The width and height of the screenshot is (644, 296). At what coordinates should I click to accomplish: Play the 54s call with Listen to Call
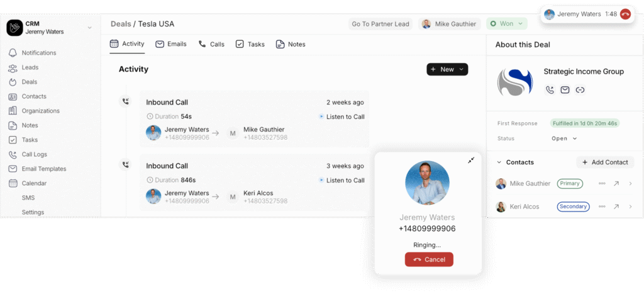pyautogui.click(x=341, y=117)
